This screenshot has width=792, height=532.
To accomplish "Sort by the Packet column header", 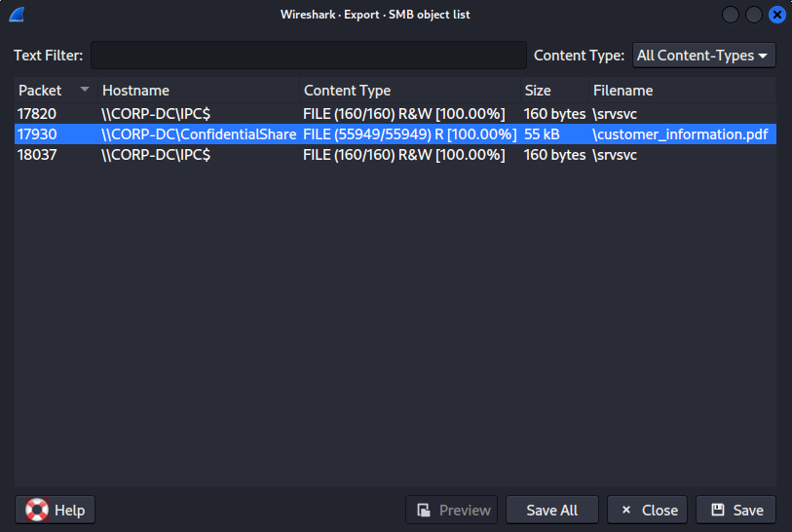I will (x=56, y=91).
